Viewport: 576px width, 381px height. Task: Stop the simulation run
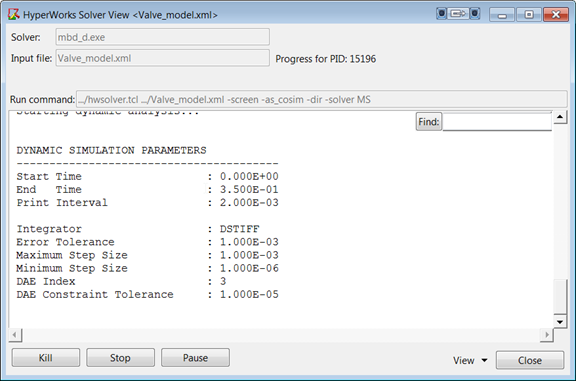(x=120, y=357)
